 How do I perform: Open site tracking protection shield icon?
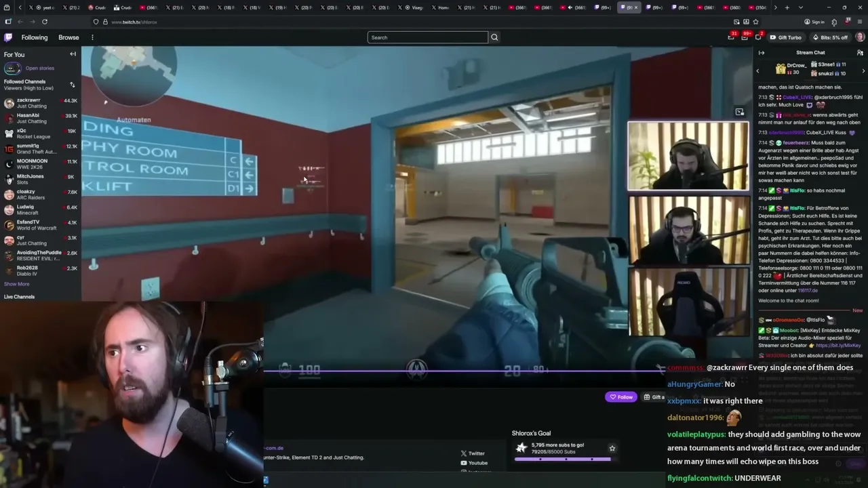click(96, 22)
